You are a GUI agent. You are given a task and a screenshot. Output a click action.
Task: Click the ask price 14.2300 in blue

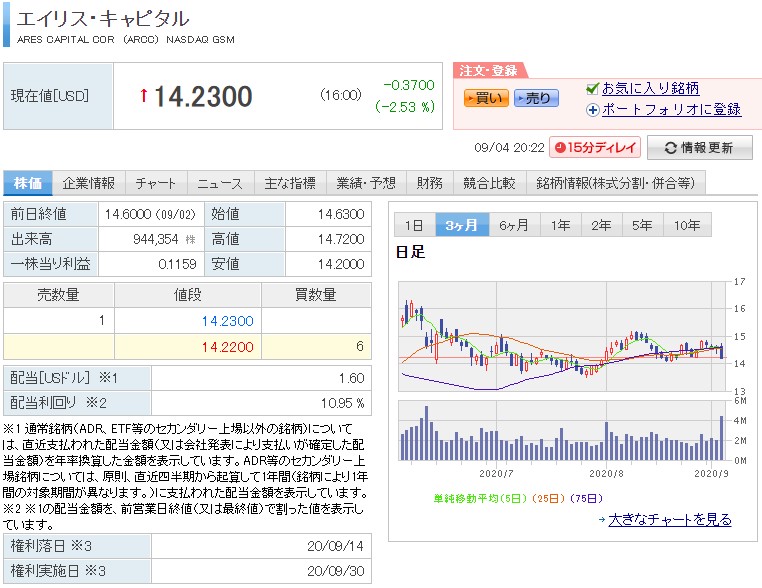pos(227,321)
